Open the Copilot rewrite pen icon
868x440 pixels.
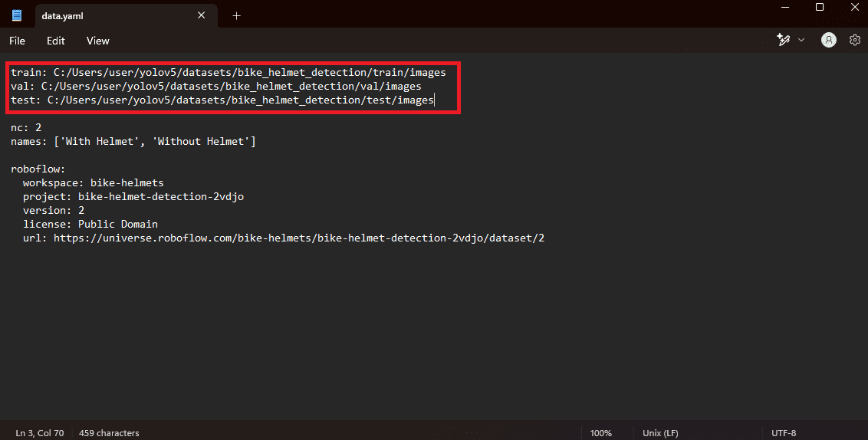784,40
